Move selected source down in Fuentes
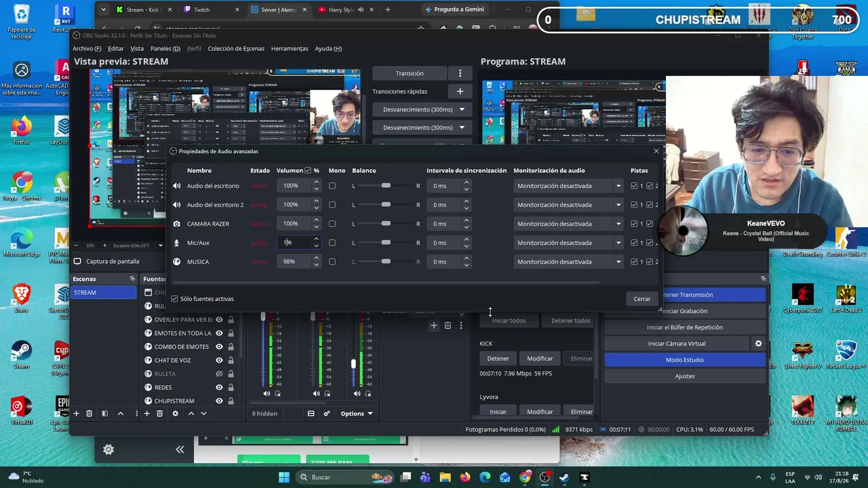868x488 pixels. point(203,413)
